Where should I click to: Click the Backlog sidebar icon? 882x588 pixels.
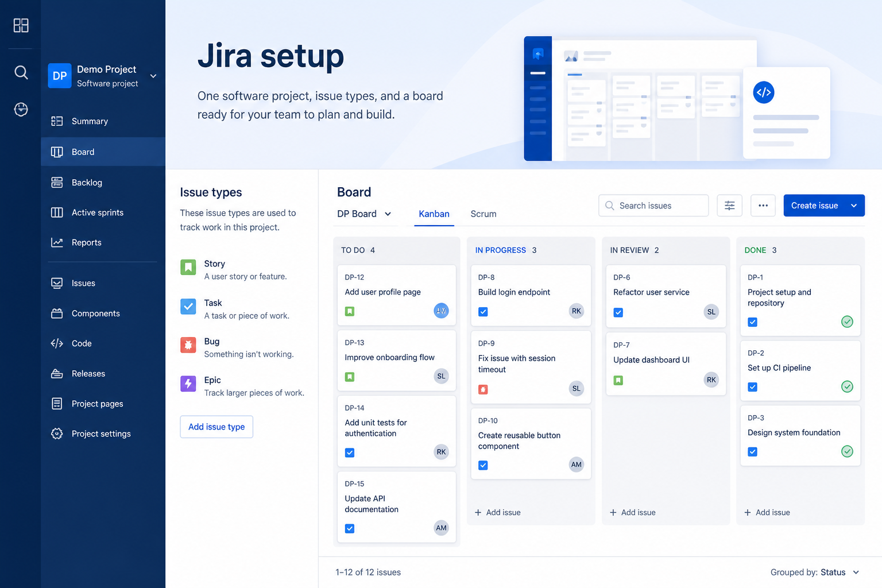coord(57,183)
